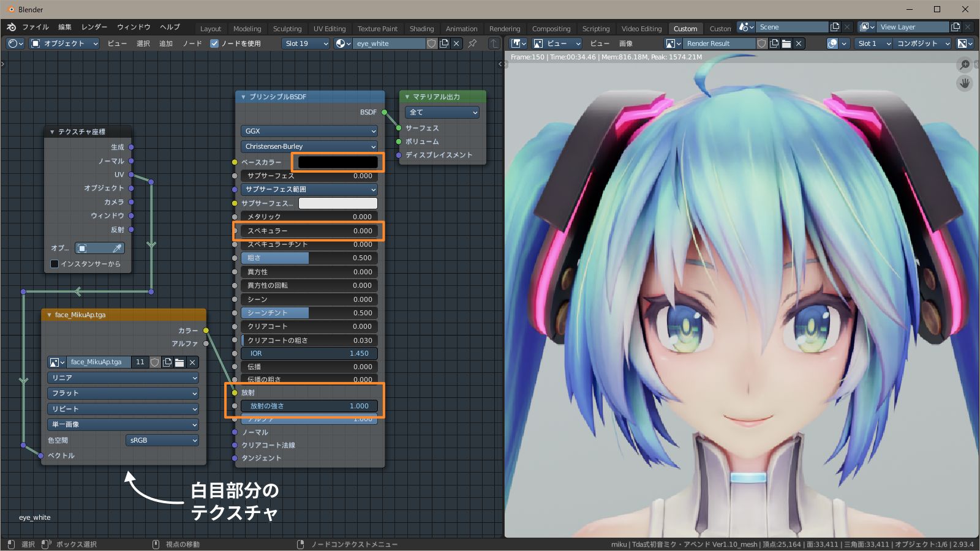The width and height of the screenshot is (980, 551).
Task: Collapse the face_MikuAp.tga node
Action: [49, 315]
